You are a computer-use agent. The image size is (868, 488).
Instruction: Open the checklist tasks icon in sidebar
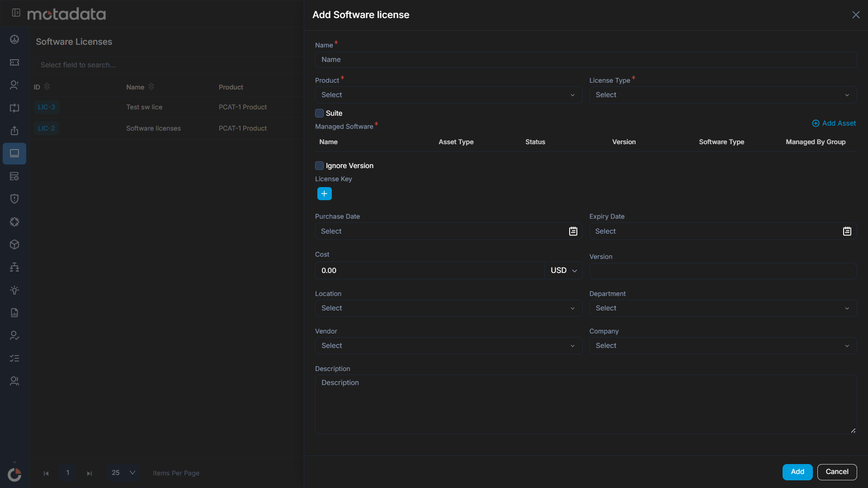pos(14,358)
